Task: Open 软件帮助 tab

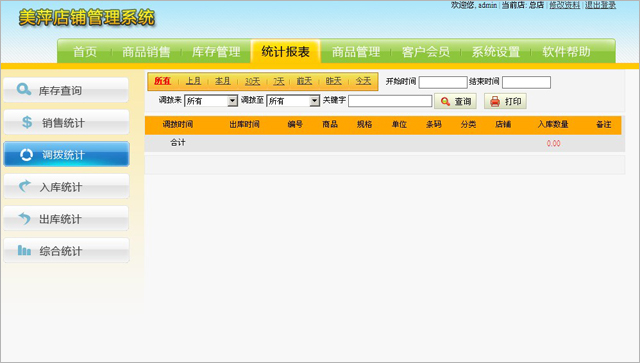Action: (x=566, y=52)
